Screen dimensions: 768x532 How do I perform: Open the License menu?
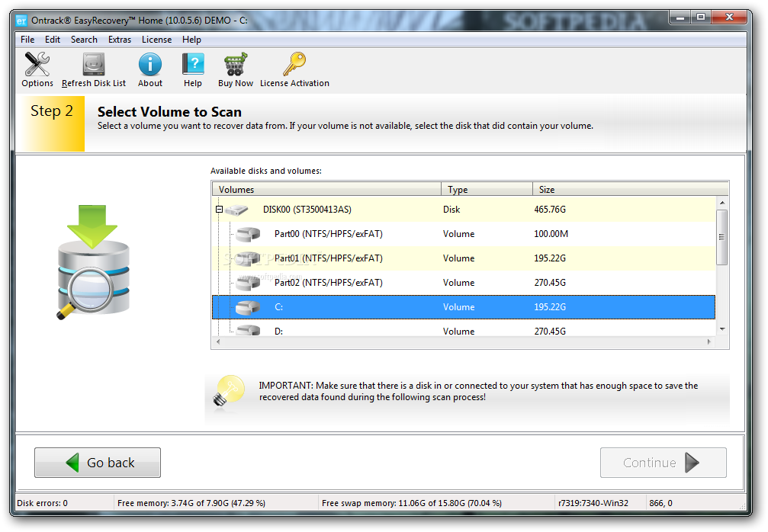click(157, 40)
